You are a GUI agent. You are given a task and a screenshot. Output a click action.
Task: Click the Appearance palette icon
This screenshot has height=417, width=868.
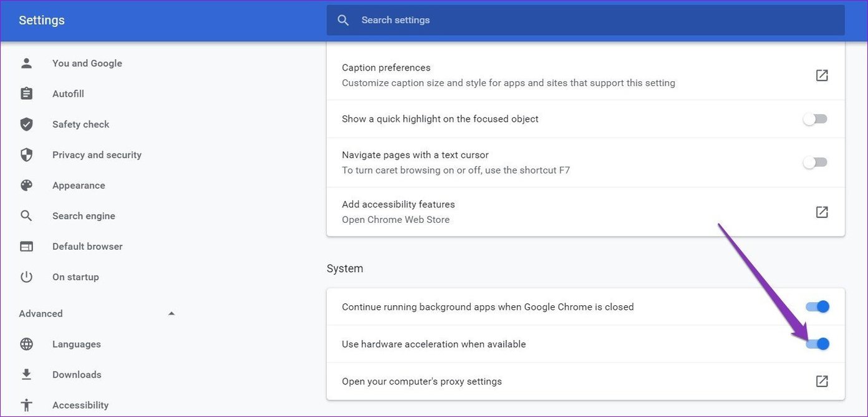tap(26, 185)
